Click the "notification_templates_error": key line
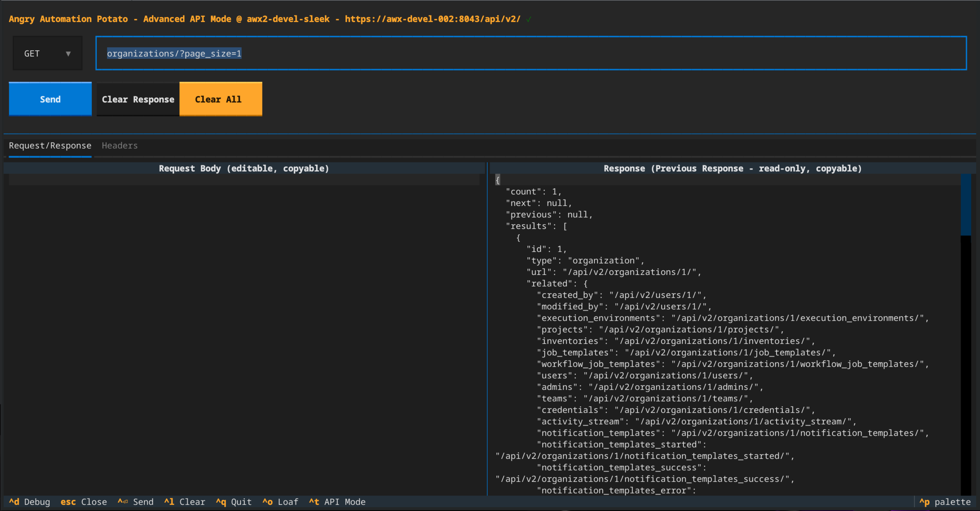 click(x=616, y=490)
